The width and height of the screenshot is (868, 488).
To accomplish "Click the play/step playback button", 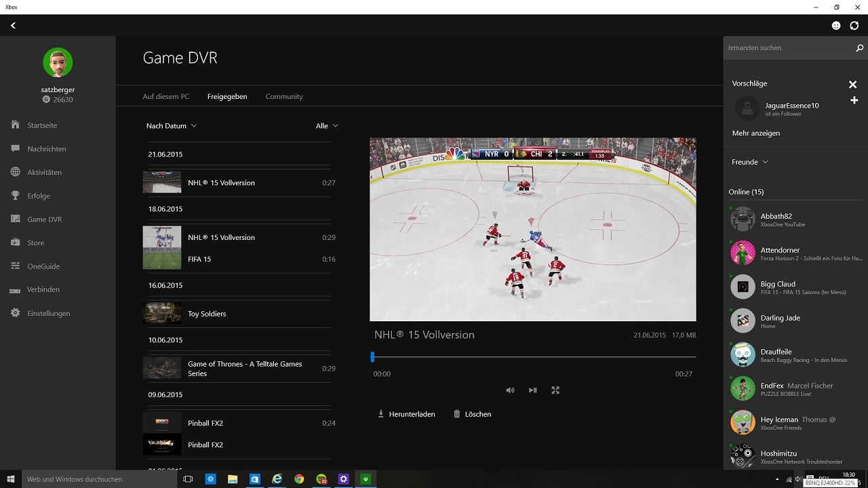I will 532,390.
